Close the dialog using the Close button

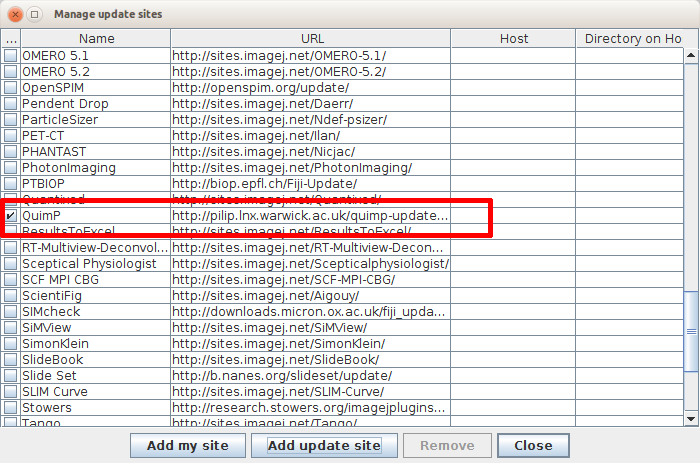point(533,445)
